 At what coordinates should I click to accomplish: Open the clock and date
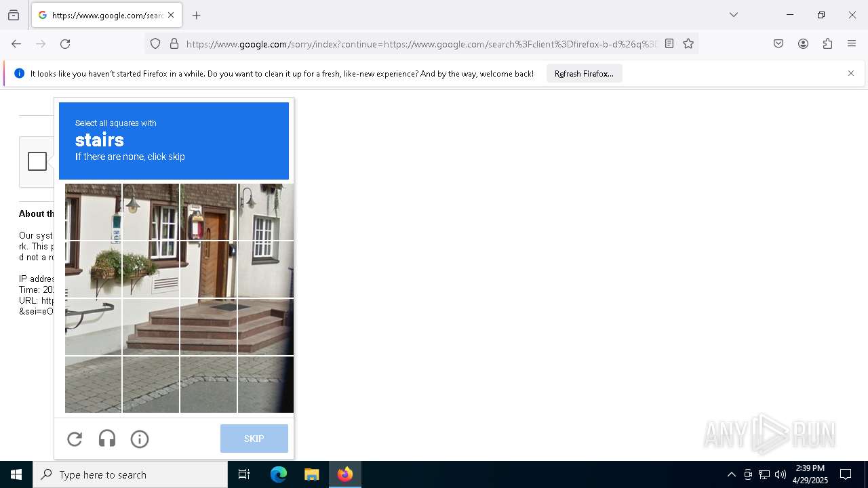pyautogui.click(x=810, y=474)
